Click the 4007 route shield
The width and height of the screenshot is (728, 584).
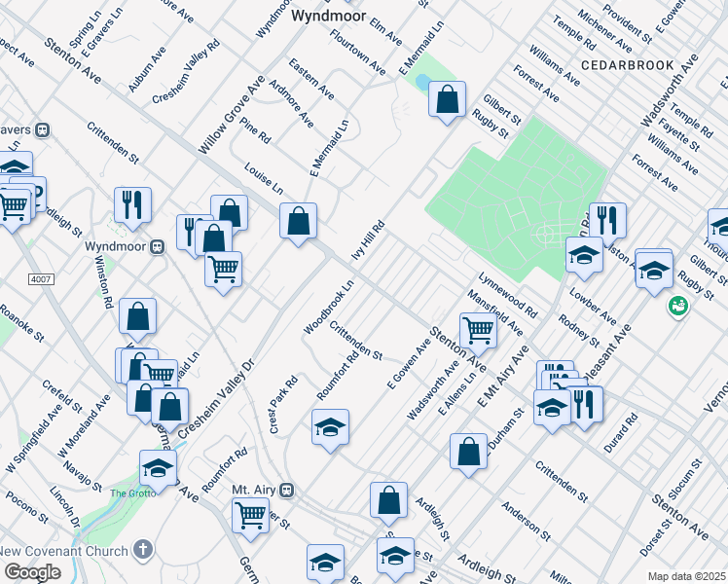pyautogui.click(x=41, y=279)
